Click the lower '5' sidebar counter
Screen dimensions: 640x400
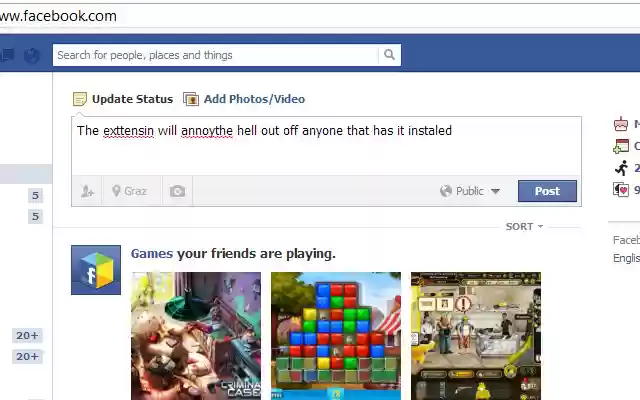pos(36,216)
